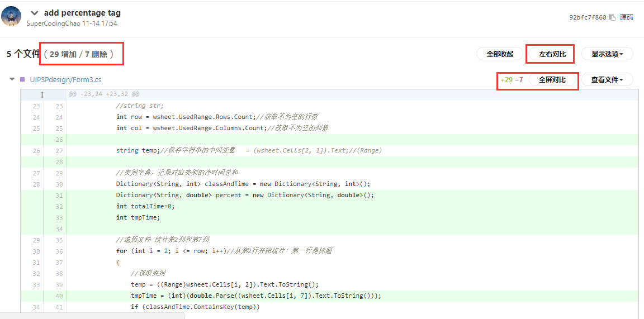This screenshot has width=644, height=319.
Task: Click -7 deletions count for Form3.cs
Action: pos(519,80)
